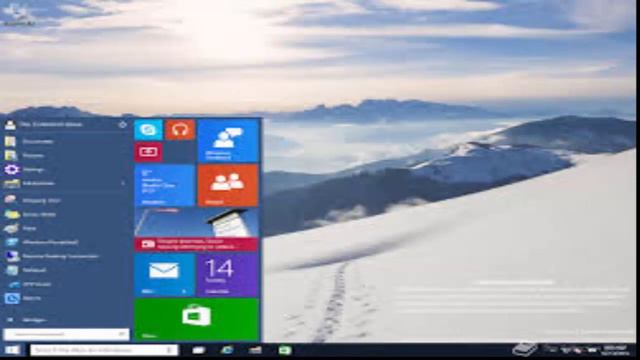
Task: Open the Store icon on the taskbar
Action: coord(284,350)
